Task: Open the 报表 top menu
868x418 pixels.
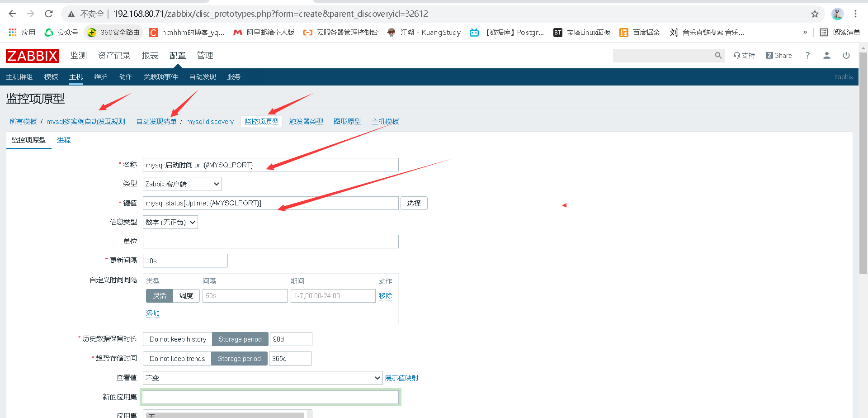Action: click(x=150, y=56)
